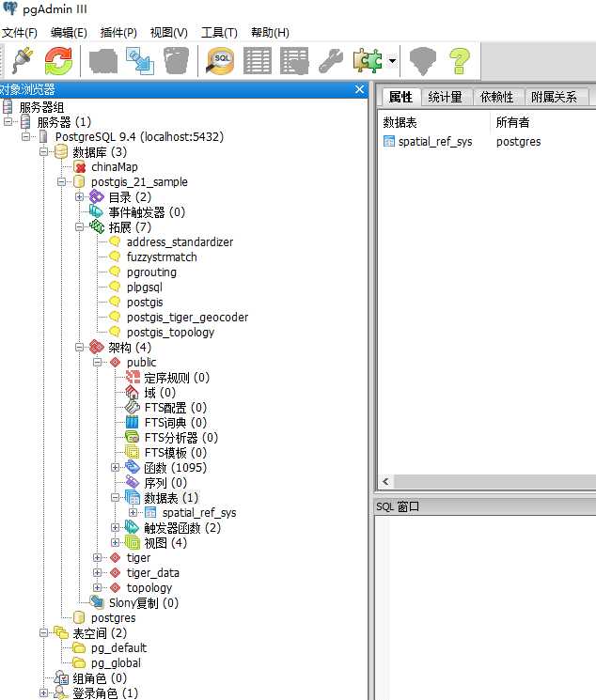Open the 帮助(H) menu
The height and width of the screenshot is (700, 596).
[270, 33]
